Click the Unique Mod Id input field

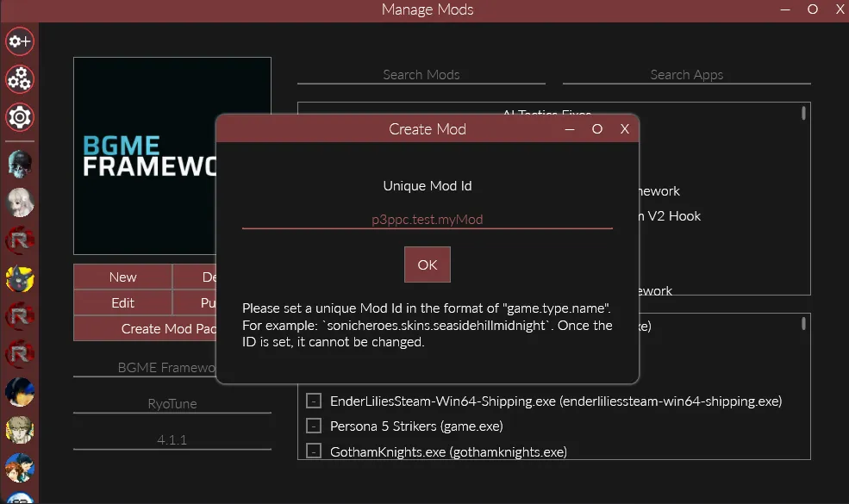(428, 219)
